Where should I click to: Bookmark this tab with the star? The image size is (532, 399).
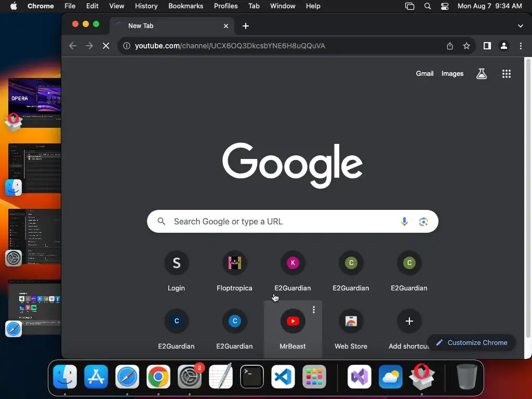(x=467, y=46)
